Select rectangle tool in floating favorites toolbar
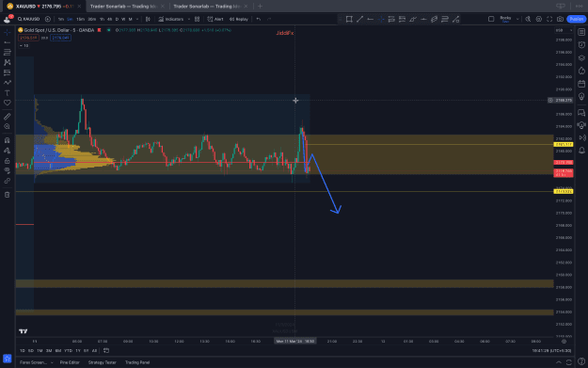Viewport: 588px width, 368px height. (349, 19)
